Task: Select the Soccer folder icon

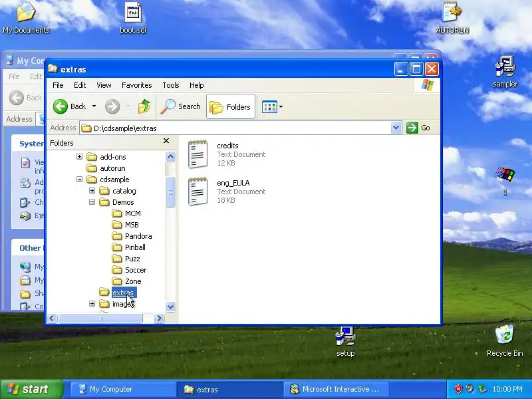Action: (117, 270)
